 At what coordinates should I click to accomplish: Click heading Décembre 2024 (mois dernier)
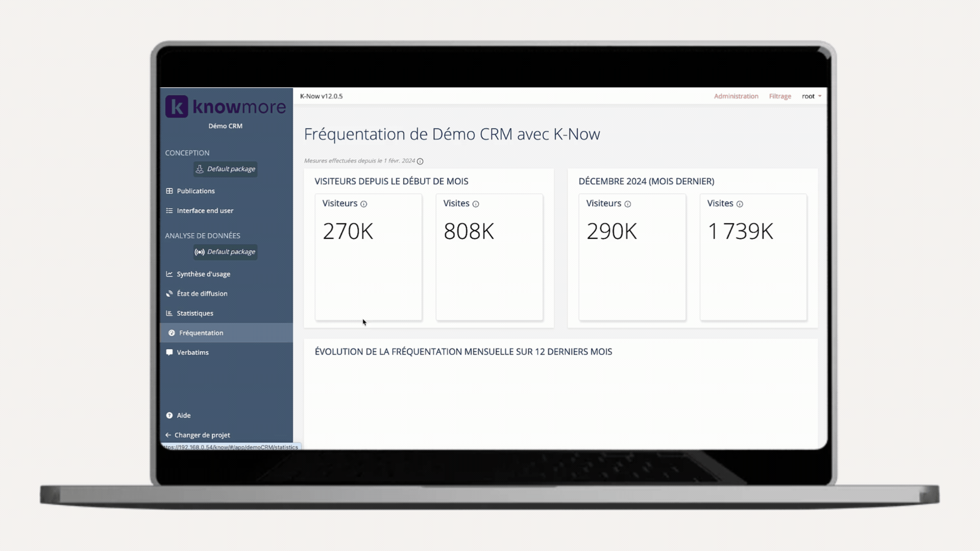646,182
